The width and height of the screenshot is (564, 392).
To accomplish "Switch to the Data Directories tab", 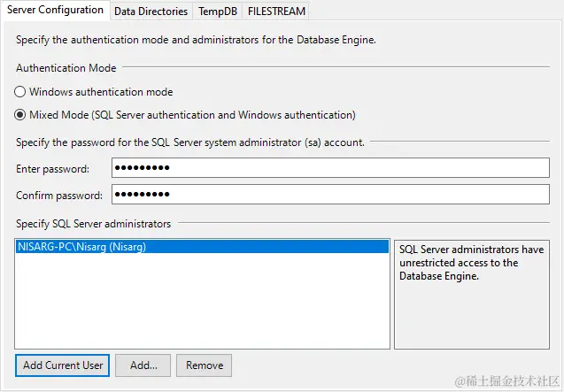I will pyautogui.click(x=151, y=12).
